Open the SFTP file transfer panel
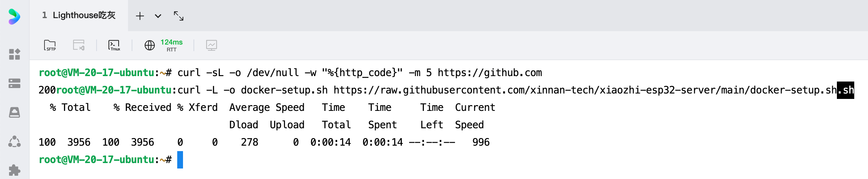 [50, 45]
